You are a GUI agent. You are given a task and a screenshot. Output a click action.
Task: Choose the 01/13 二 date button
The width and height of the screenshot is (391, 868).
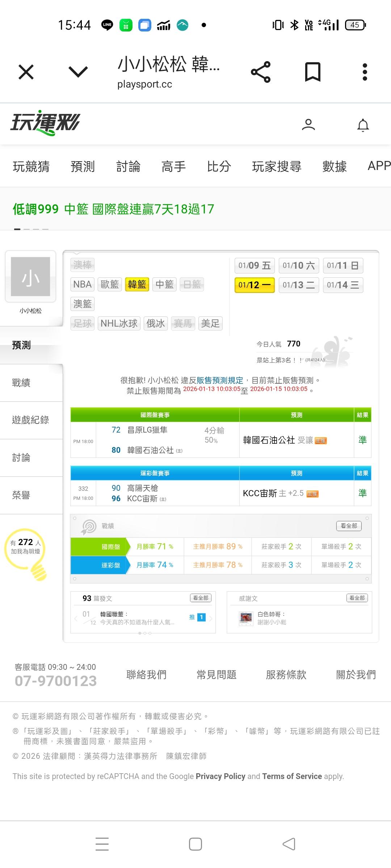[x=298, y=285]
